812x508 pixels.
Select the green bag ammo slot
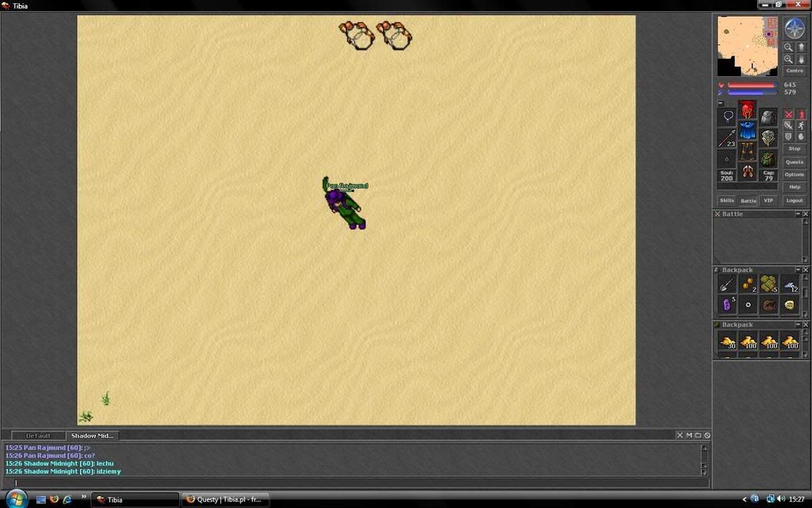tap(768, 159)
